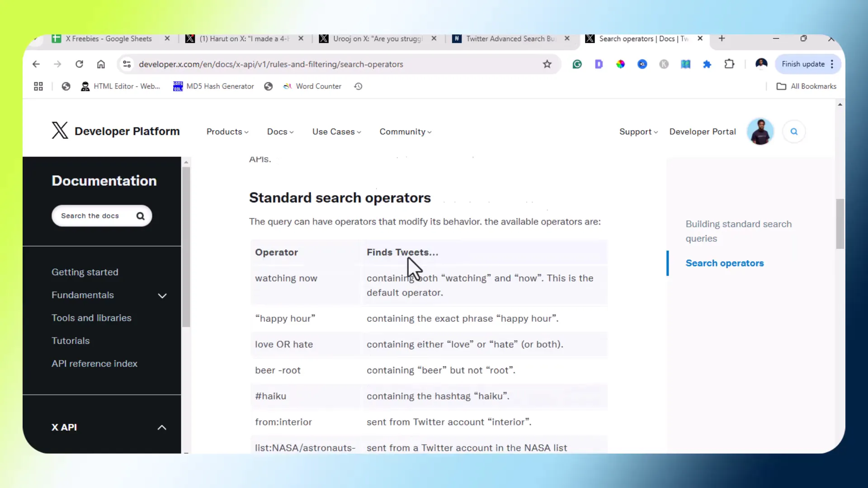The width and height of the screenshot is (868, 488).
Task: Open the site search magnifier button
Action: click(794, 131)
